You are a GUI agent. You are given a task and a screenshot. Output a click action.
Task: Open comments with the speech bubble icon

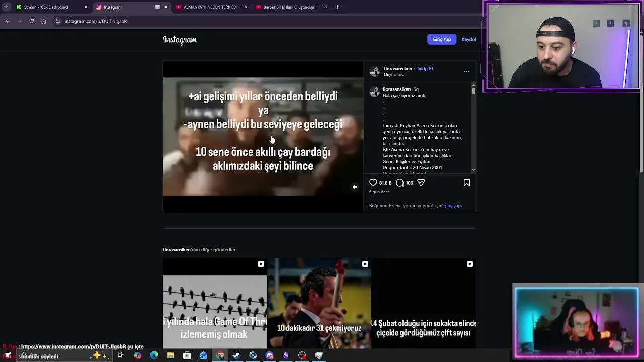tap(400, 183)
